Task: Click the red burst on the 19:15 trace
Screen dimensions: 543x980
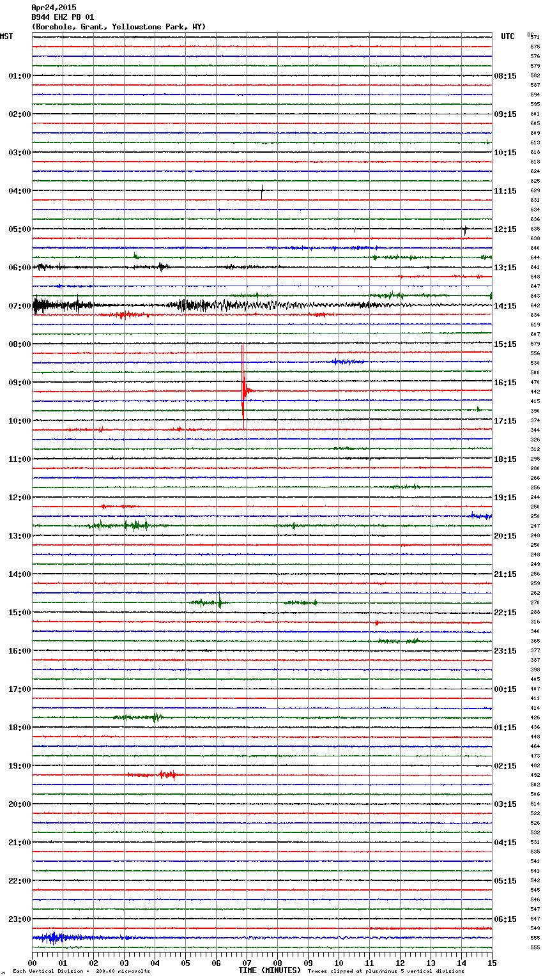Action: point(167,775)
